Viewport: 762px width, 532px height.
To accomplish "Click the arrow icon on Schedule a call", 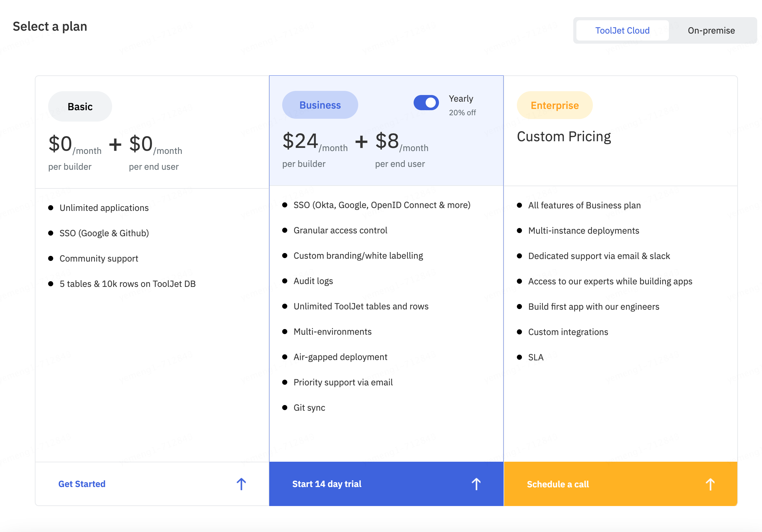I will (x=710, y=484).
